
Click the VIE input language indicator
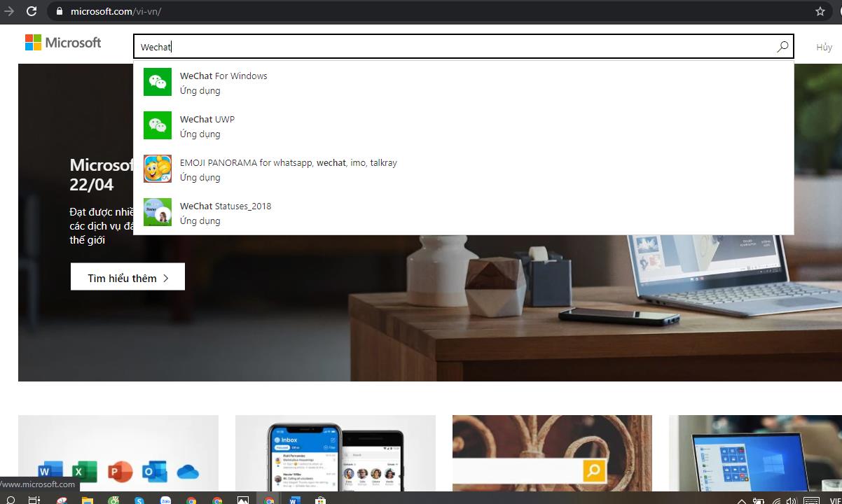(x=835, y=500)
